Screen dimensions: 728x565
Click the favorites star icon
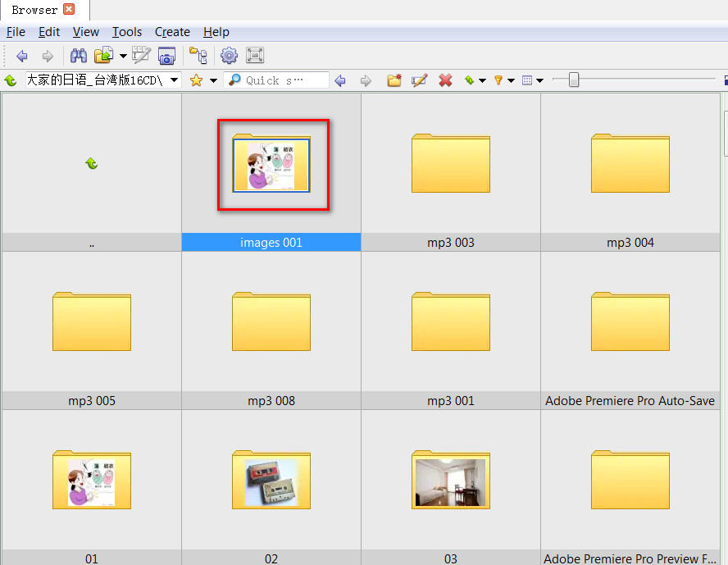(197, 80)
